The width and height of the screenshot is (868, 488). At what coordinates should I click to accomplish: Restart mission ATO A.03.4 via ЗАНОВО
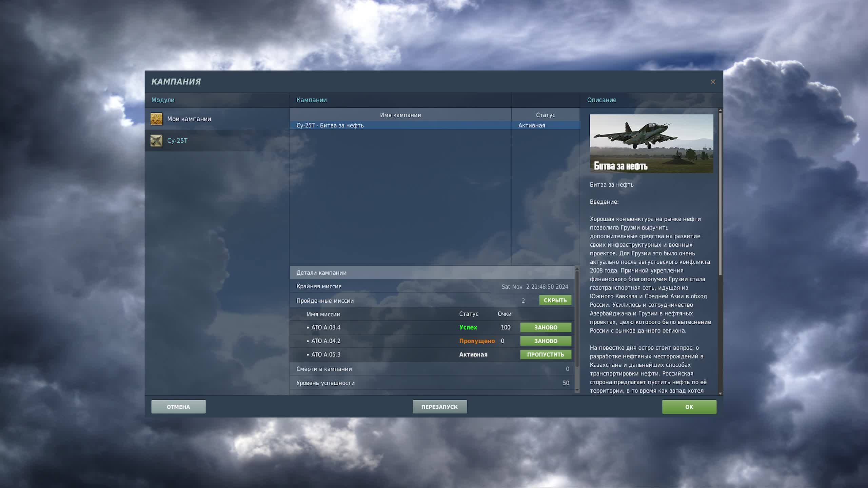click(x=545, y=327)
